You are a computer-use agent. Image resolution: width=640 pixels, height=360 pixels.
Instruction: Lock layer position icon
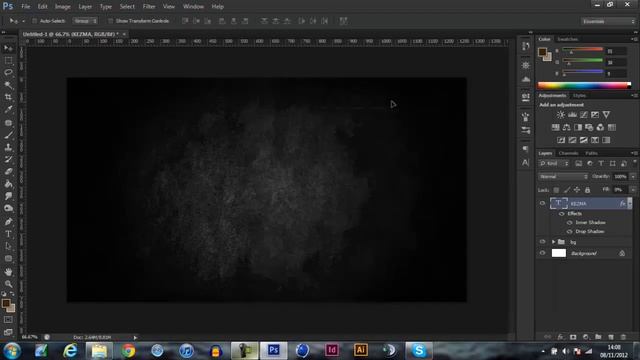[x=577, y=190]
